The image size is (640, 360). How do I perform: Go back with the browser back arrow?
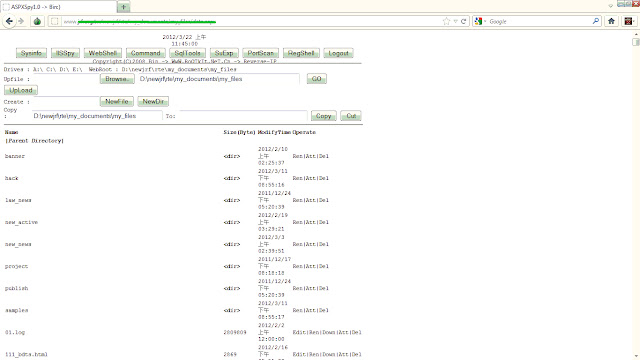click(9, 21)
